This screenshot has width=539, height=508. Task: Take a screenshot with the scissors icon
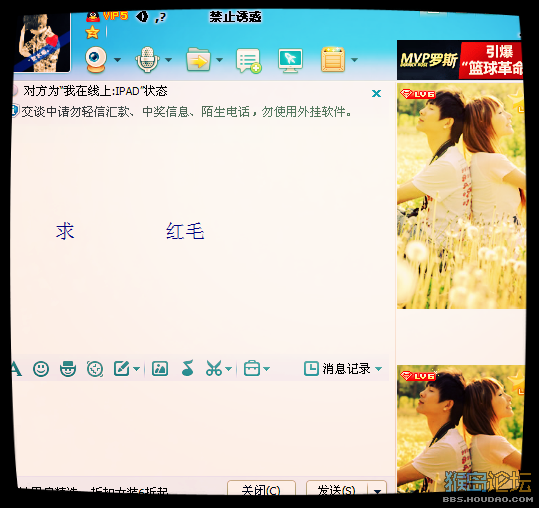point(214,368)
